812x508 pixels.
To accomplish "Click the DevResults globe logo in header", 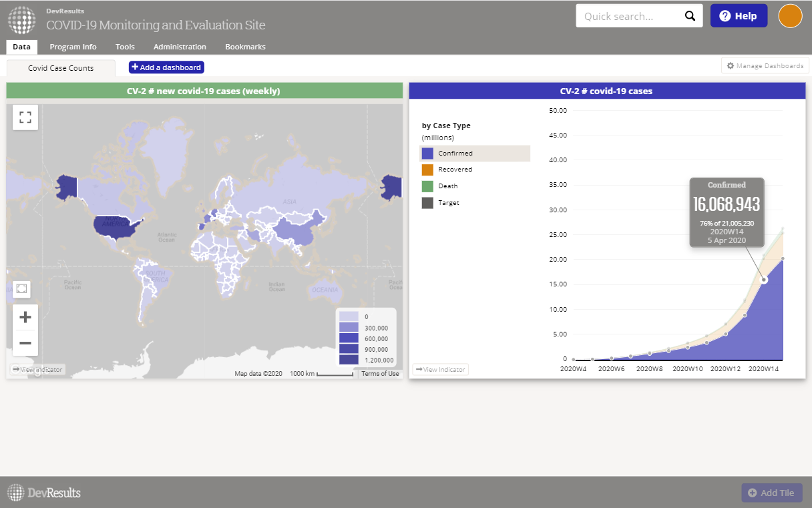I will (x=21, y=20).
